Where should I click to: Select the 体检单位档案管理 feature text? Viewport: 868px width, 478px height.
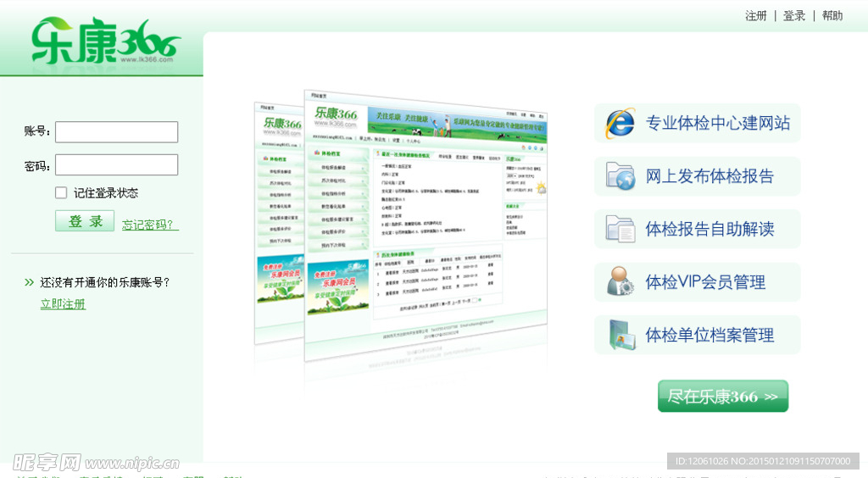709,335
